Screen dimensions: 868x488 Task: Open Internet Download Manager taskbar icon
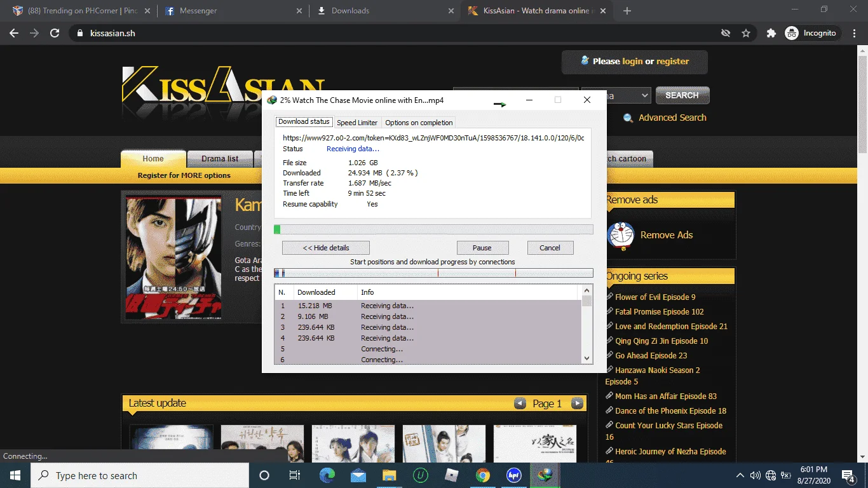pyautogui.click(x=545, y=475)
